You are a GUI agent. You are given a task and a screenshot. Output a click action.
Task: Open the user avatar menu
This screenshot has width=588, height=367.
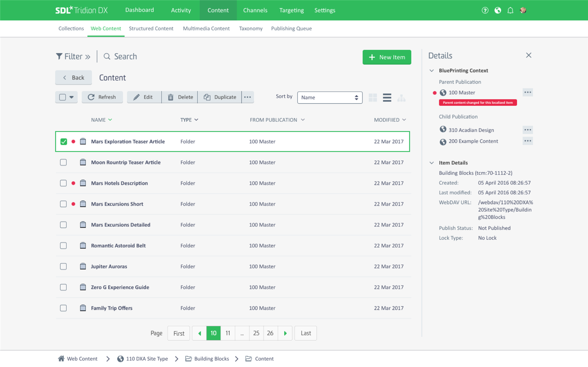coord(523,10)
